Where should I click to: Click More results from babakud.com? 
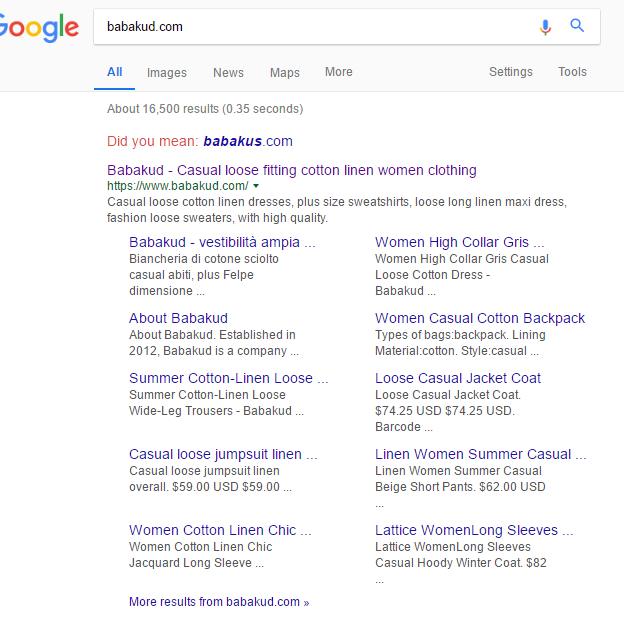(x=219, y=601)
